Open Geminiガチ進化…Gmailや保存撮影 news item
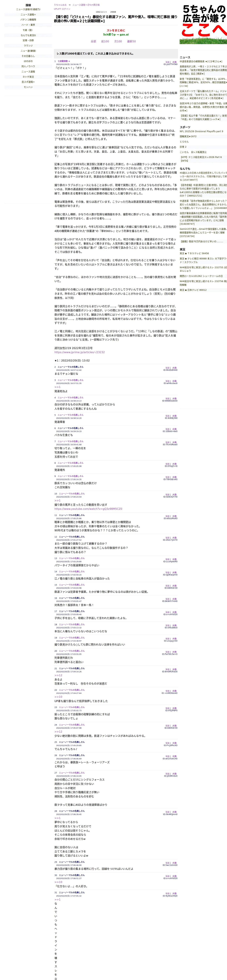227x980 pixels. [203, 232]
